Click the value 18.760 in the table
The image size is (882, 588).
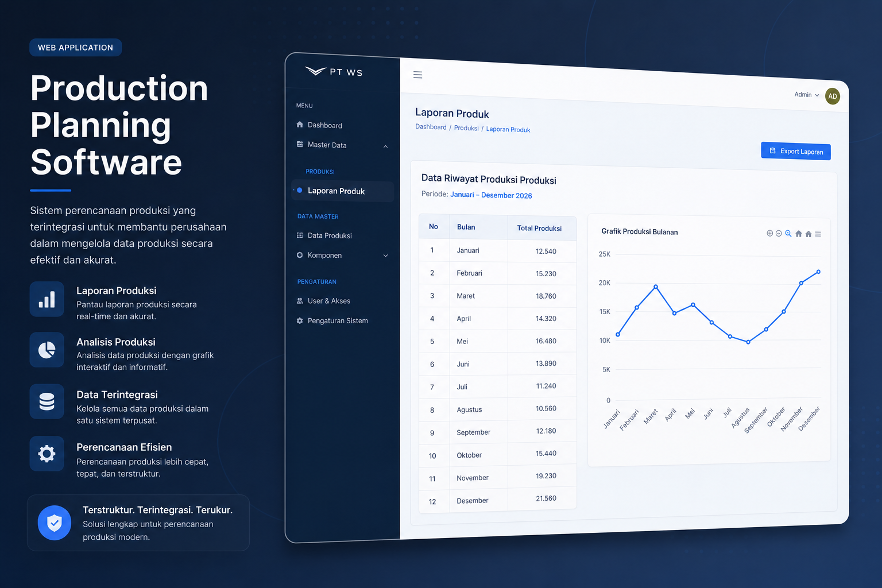click(x=546, y=296)
